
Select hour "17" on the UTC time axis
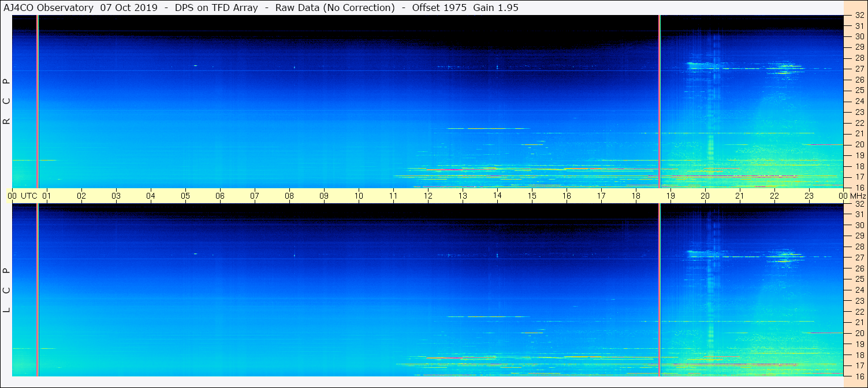coord(601,196)
